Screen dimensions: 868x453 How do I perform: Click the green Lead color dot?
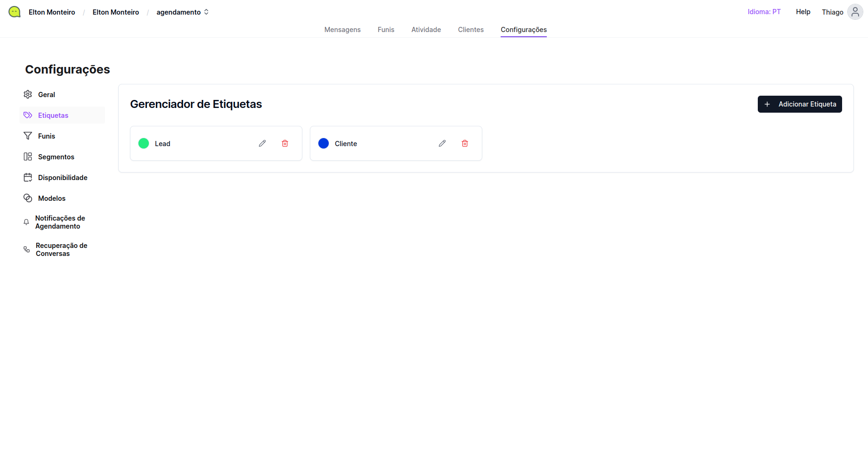pos(144,143)
